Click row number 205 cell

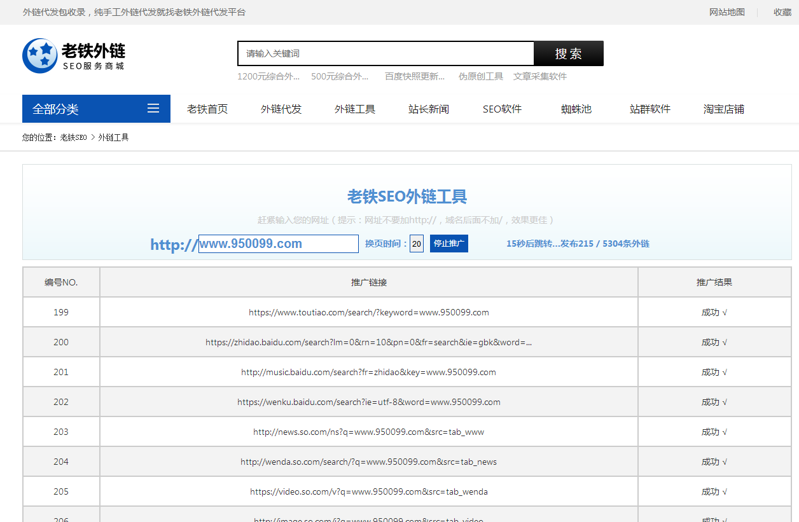[x=61, y=492]
